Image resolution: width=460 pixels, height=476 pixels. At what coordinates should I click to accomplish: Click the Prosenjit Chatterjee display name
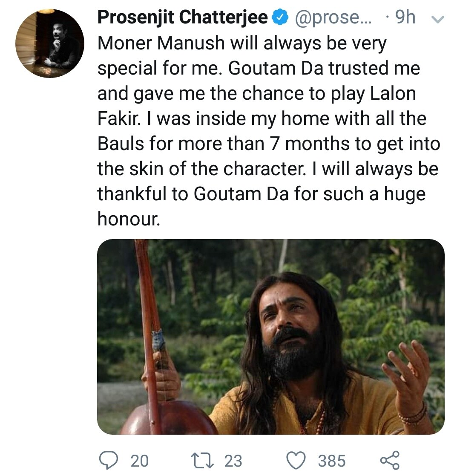pyautogui.click(x=183, y=17)
